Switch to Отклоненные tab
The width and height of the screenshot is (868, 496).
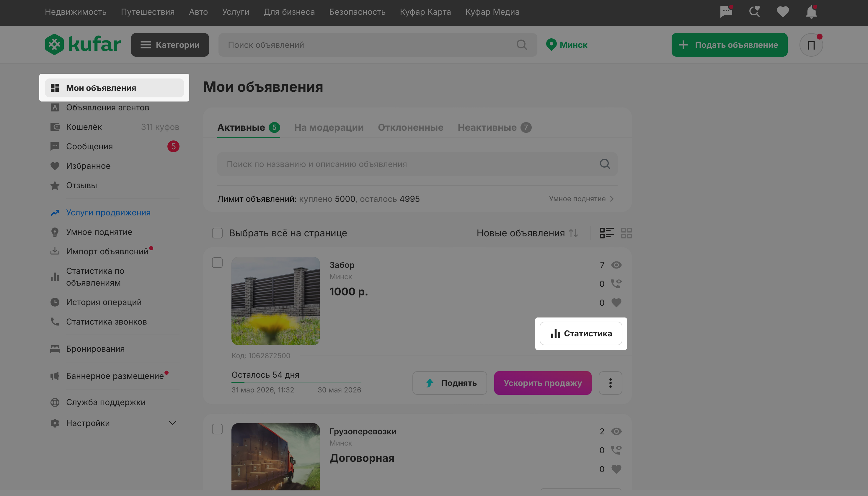tap(410, 127)
